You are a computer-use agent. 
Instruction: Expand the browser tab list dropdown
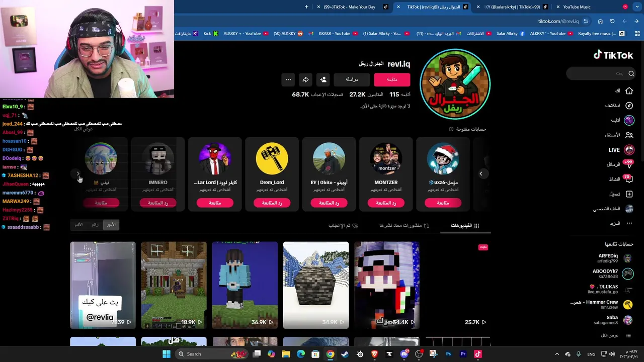point(636,7)
